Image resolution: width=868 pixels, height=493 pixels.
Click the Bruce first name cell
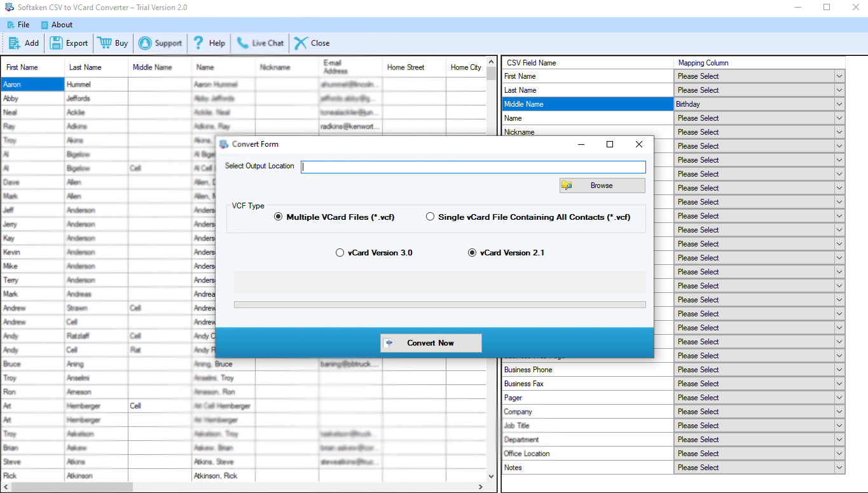point(32,364)
